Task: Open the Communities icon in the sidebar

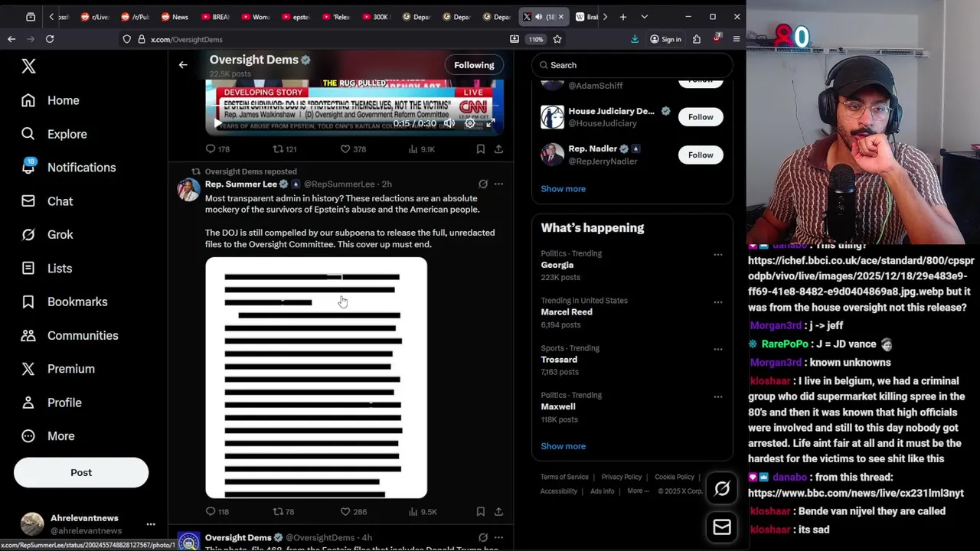Action: (x=28, y=335)
